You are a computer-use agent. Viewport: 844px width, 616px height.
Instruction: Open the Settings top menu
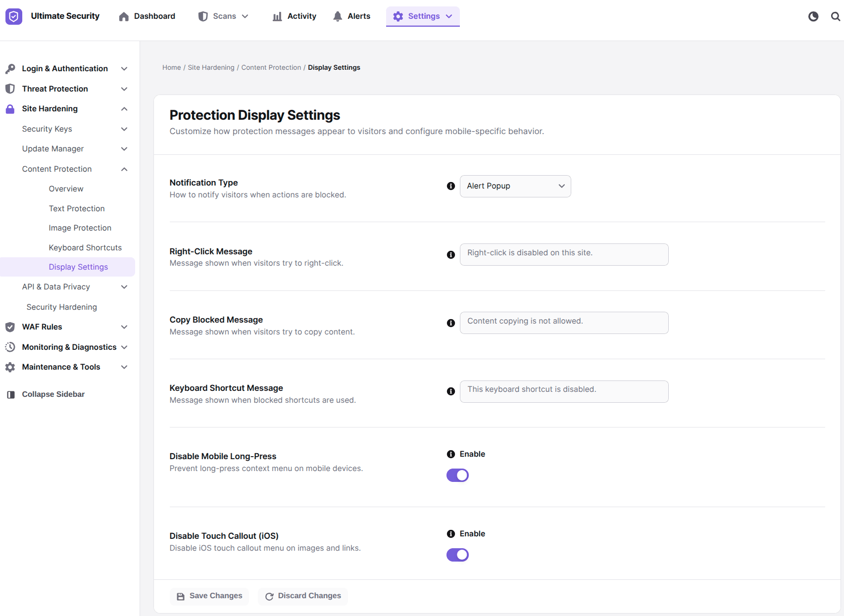click(x=423, y=16)
